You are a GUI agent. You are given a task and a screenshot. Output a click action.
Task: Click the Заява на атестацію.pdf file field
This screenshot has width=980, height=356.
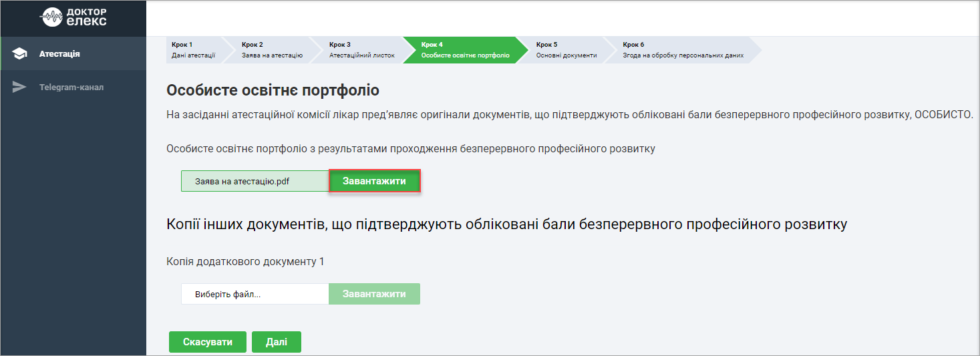[x=255, y=181]
